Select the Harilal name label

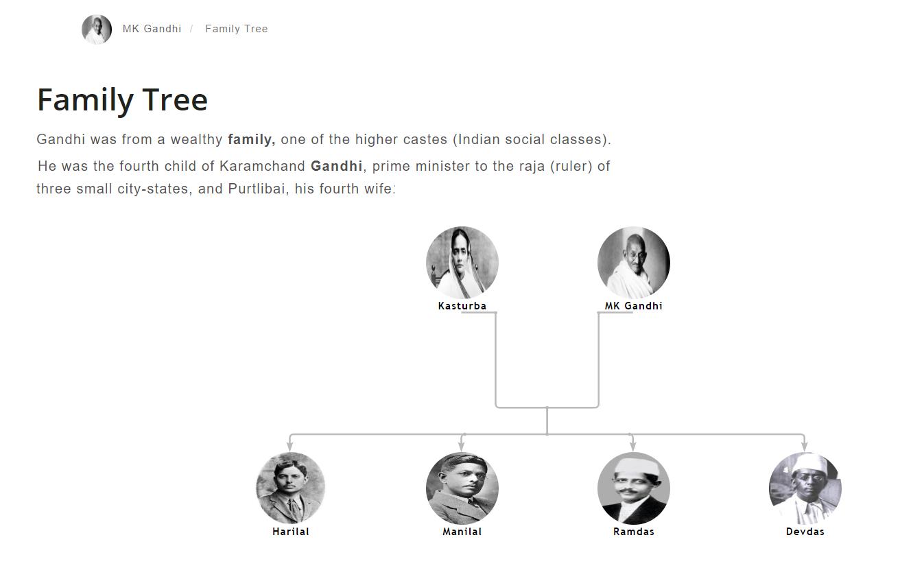(x=291, y=532)
